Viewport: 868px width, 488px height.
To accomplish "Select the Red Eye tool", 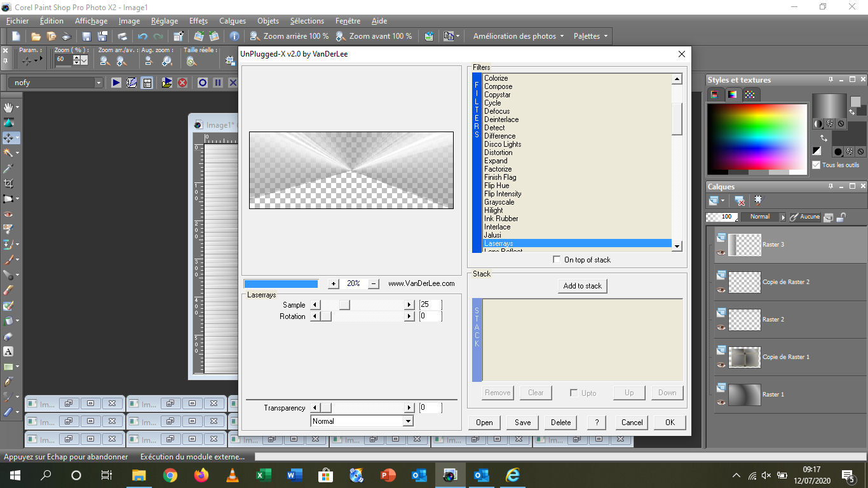I will tap(9, 214).
